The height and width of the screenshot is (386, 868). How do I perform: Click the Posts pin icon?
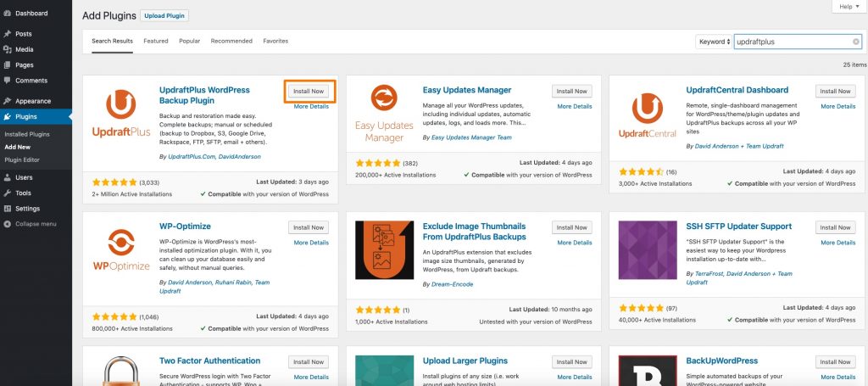7,34
